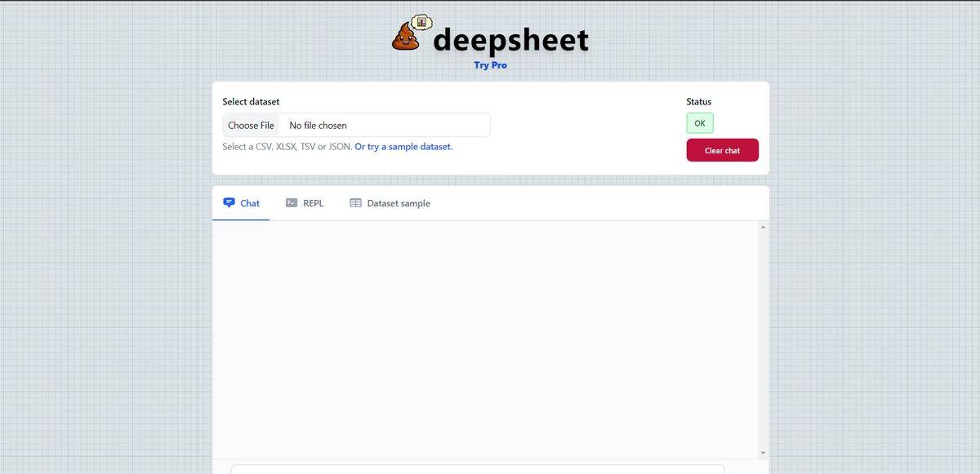Click the green OK status badge
Screen dimensions: 980x474
pyautogui.click(x=699, y=122)
